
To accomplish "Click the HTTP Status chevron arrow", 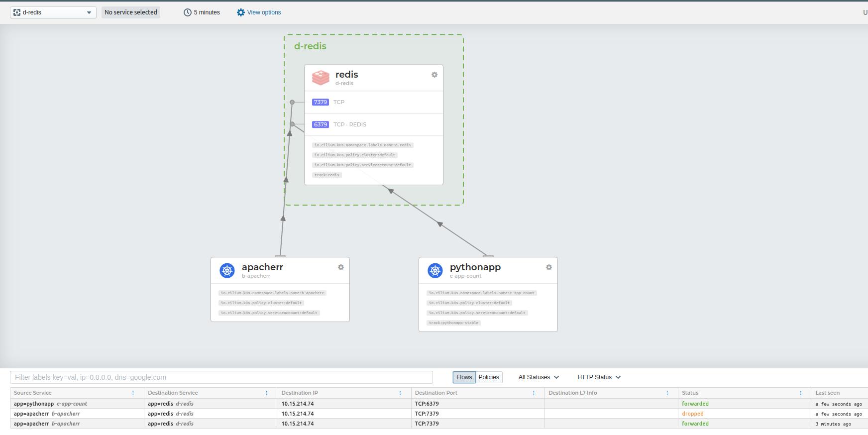I will [x=618, y=377].
